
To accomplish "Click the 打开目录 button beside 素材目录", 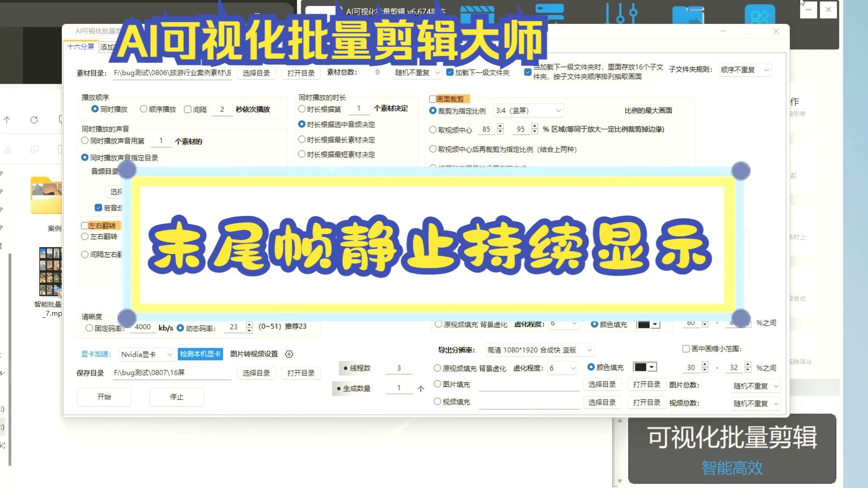I will pos(301,73).
